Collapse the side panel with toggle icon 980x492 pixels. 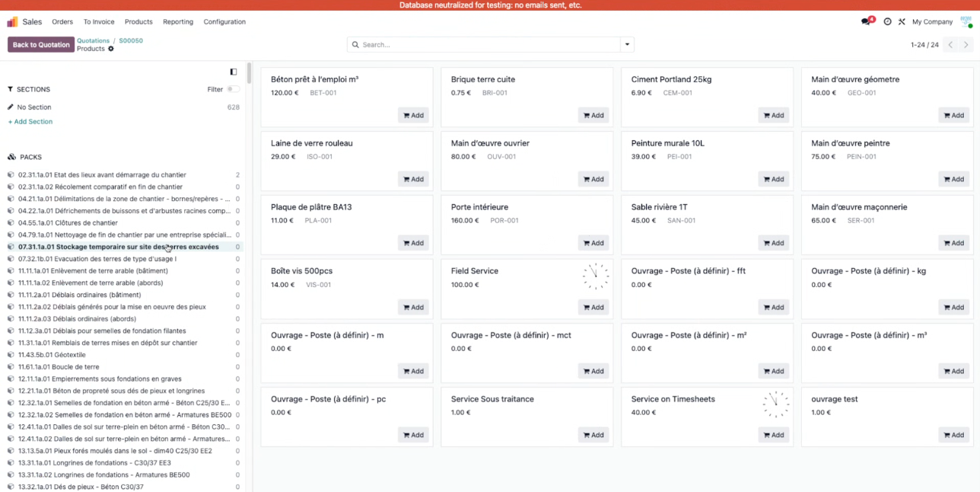point(234,72)
